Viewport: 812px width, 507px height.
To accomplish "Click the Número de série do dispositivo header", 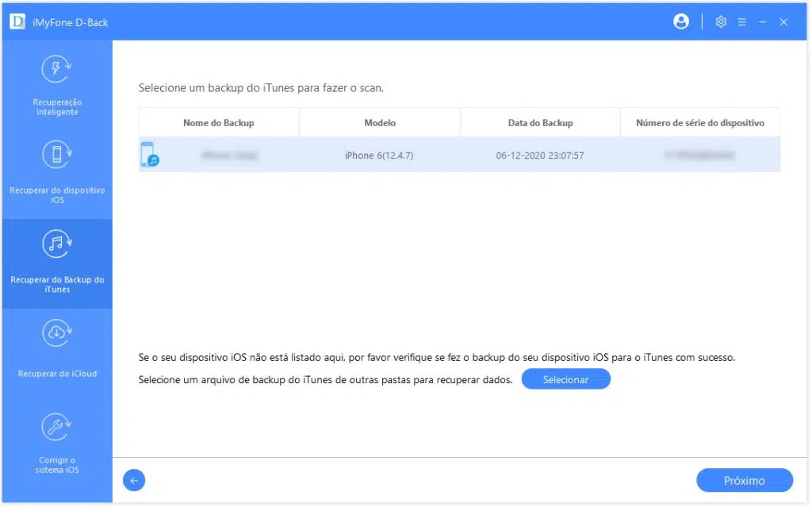I will [x=701, y=122].
